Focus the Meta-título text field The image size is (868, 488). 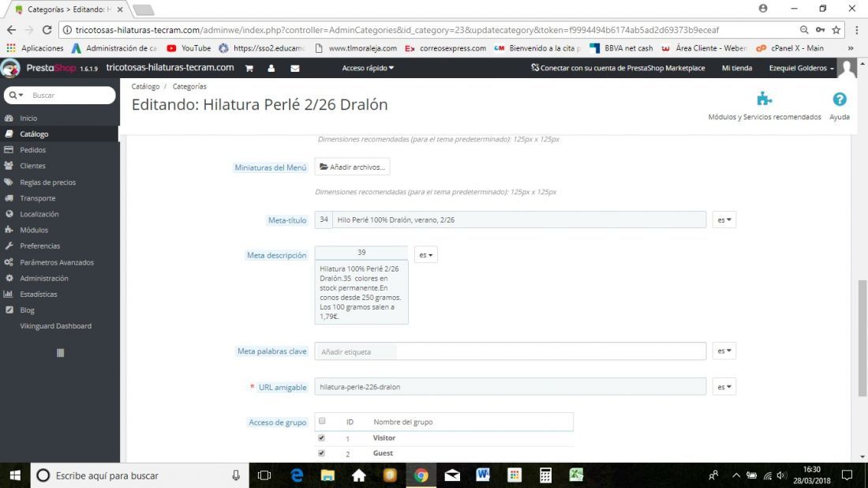[519, 220]
